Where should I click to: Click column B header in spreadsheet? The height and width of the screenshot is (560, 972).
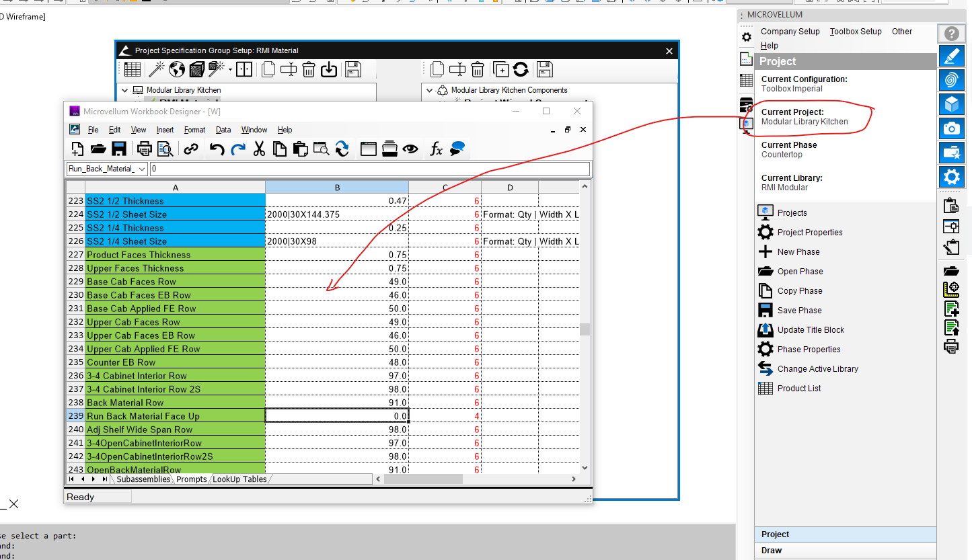pos(337,188)
